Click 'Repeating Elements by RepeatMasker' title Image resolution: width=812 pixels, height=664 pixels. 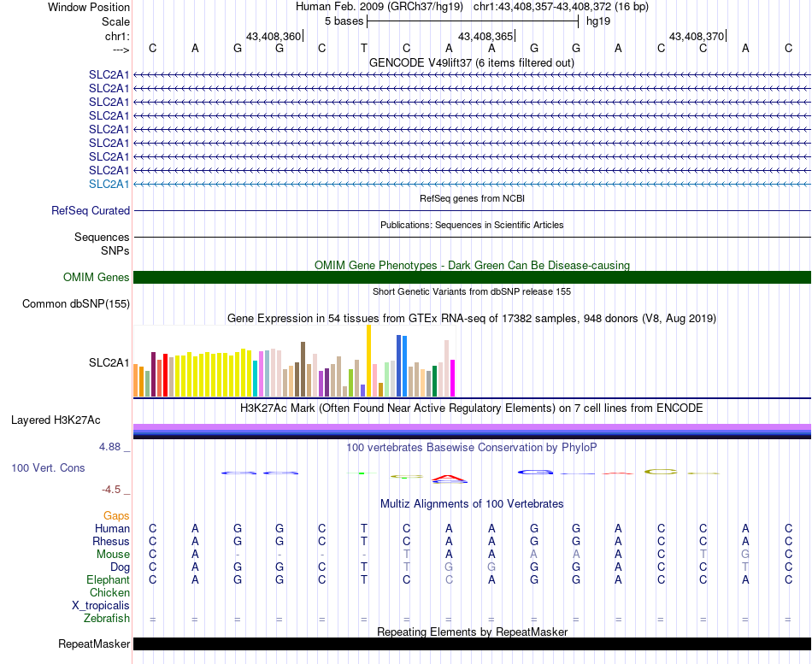point(472,632)
